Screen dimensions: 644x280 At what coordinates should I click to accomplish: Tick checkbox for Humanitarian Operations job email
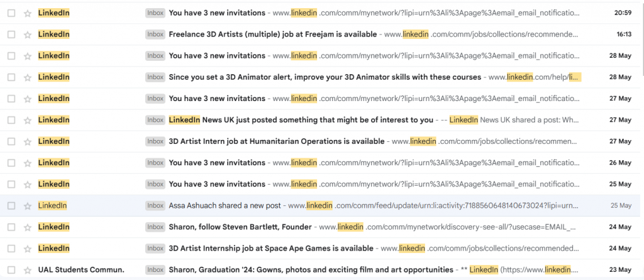pyautogui.click(x=11, y=141)
